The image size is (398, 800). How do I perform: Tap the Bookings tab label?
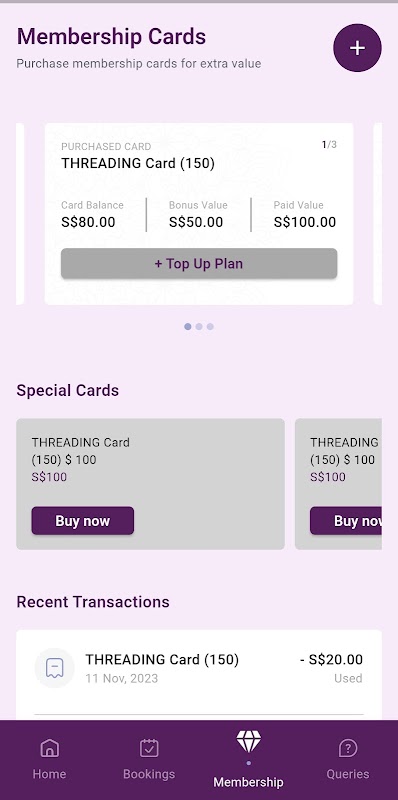(149, 774)
